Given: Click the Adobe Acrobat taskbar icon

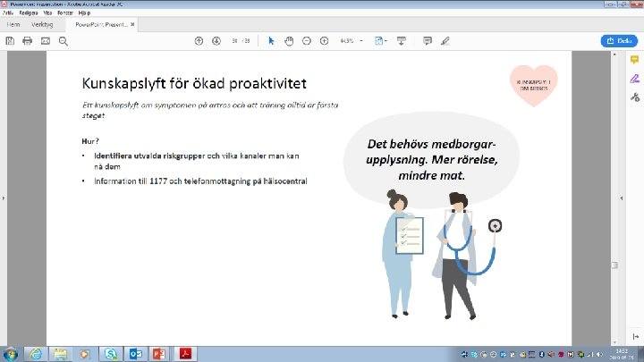Looking at the screenshot, I should pos(185,354).
